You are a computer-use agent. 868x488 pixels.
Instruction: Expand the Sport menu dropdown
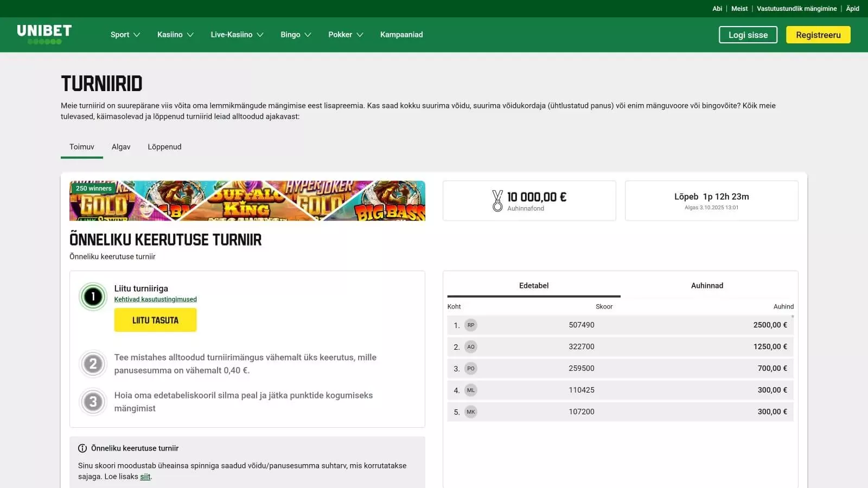pos(124,34)
